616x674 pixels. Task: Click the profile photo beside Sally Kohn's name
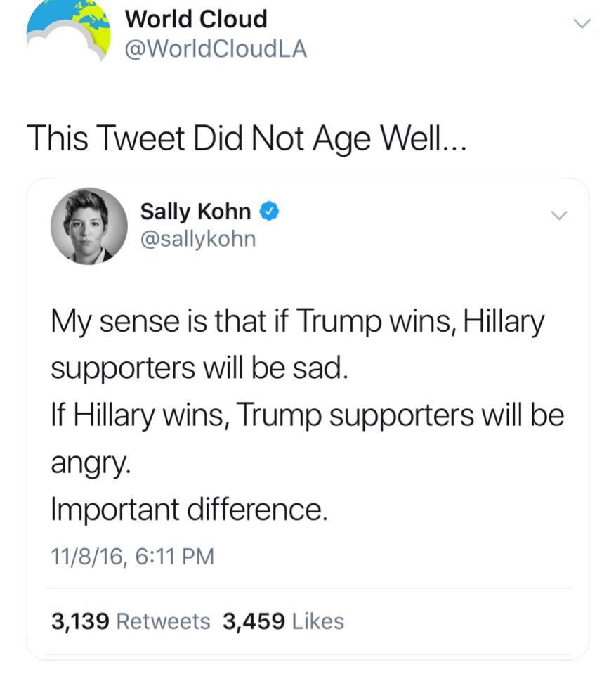click(x=89, y=226)
